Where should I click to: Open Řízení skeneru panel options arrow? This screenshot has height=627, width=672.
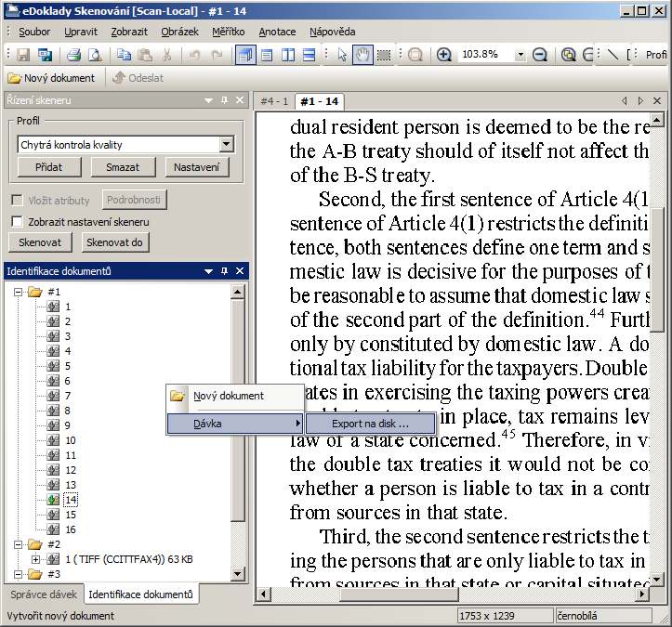pos(209,100)
